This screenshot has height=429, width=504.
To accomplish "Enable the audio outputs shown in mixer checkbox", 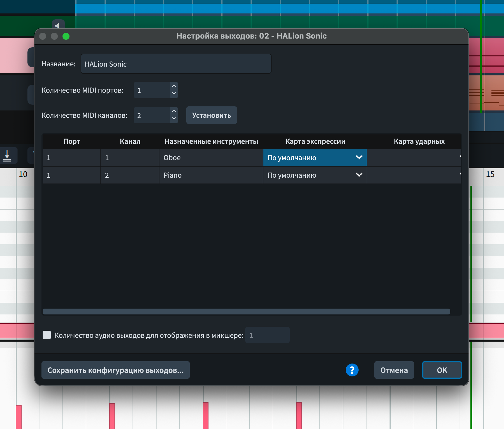I will tap(47, 335).
